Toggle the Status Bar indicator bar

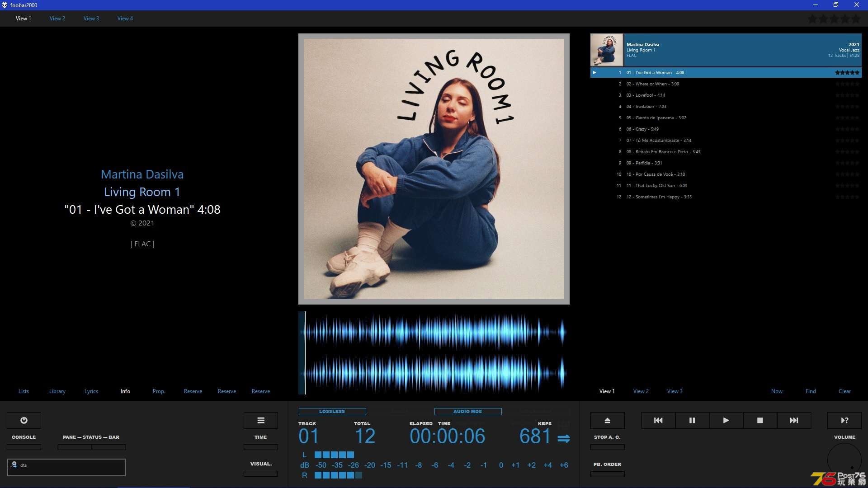click(x=109, y=447)
